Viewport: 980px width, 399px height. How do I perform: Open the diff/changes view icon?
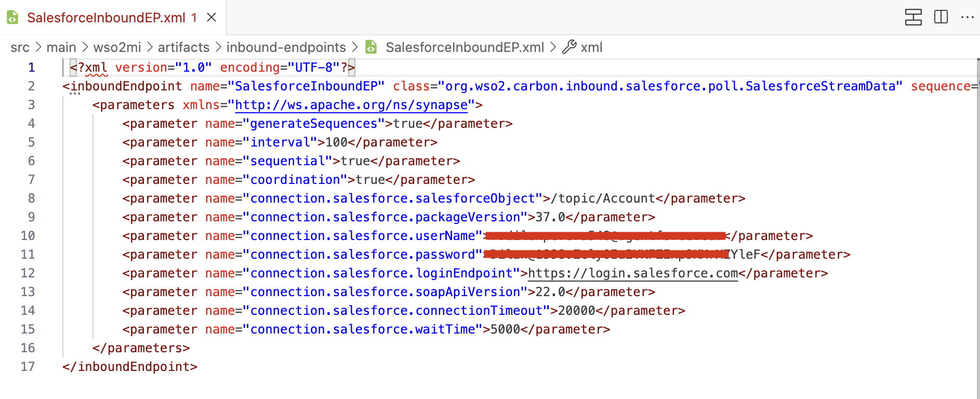(x=913, y=17)
